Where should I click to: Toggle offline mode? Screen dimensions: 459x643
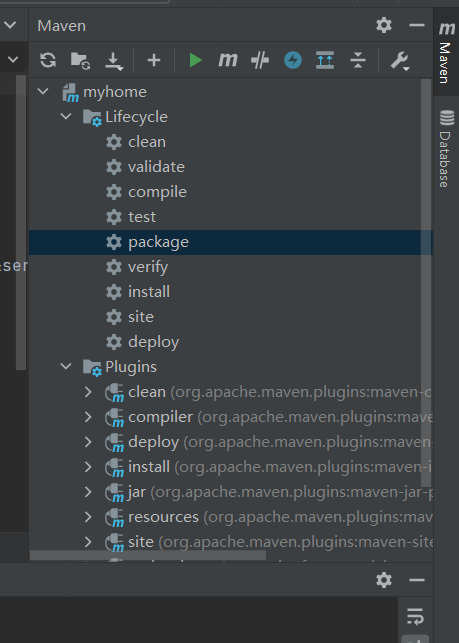(x=260, y=60)
